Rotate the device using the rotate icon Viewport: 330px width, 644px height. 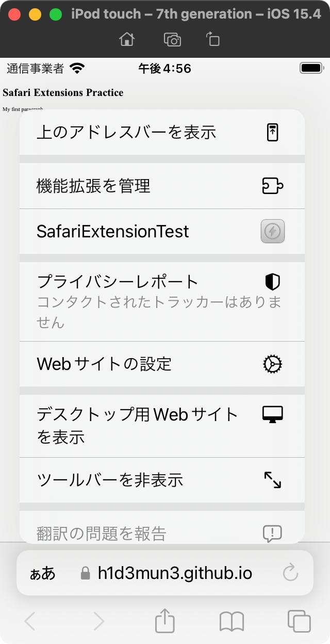coord(212,39)
